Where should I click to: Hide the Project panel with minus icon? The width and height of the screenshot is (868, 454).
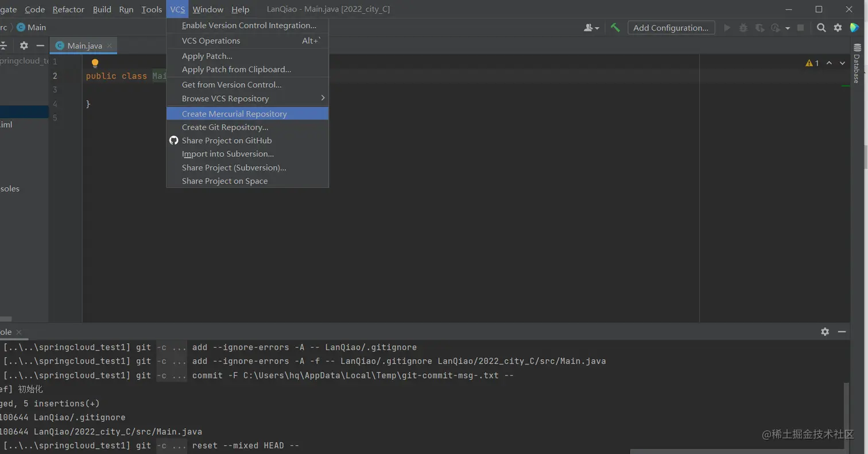point(40,45)
